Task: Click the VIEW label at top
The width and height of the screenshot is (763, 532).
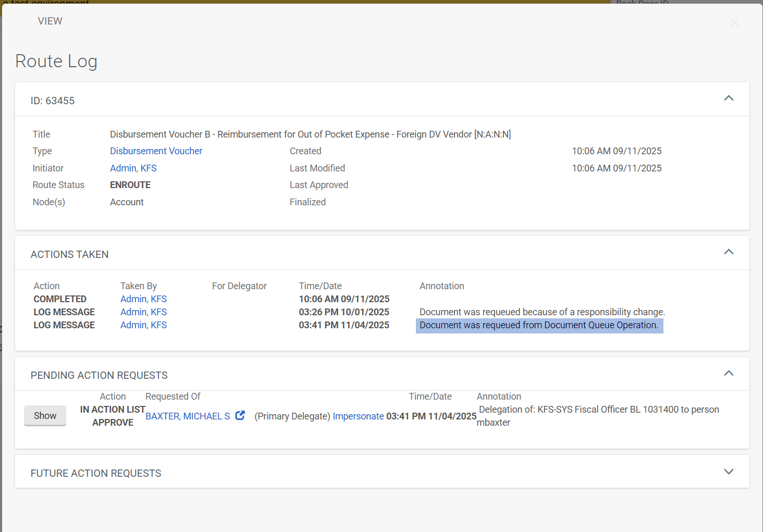Action: coord(50,21)
